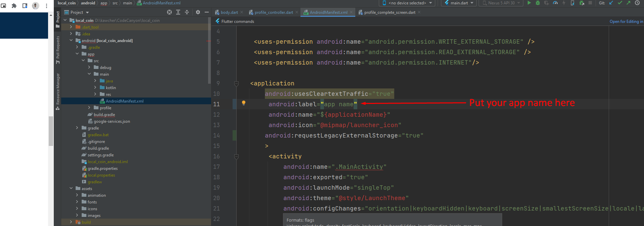Switch to profile_complete_screen.dart tab

(x=390, y=12)
